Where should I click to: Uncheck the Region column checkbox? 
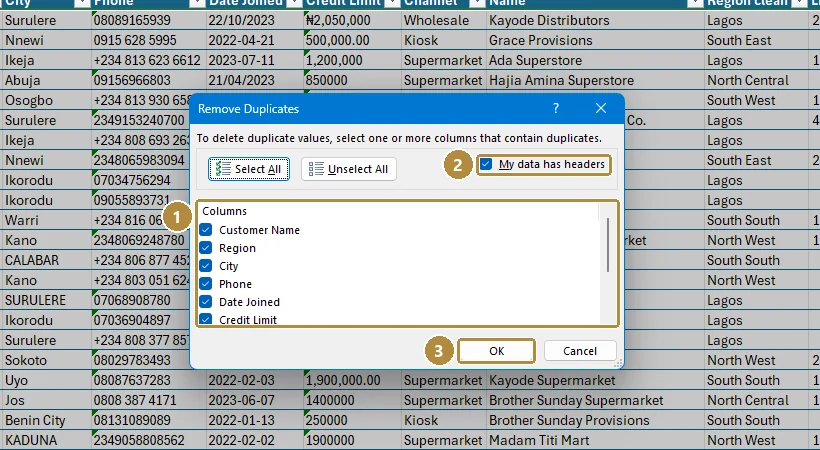(206, 248)
